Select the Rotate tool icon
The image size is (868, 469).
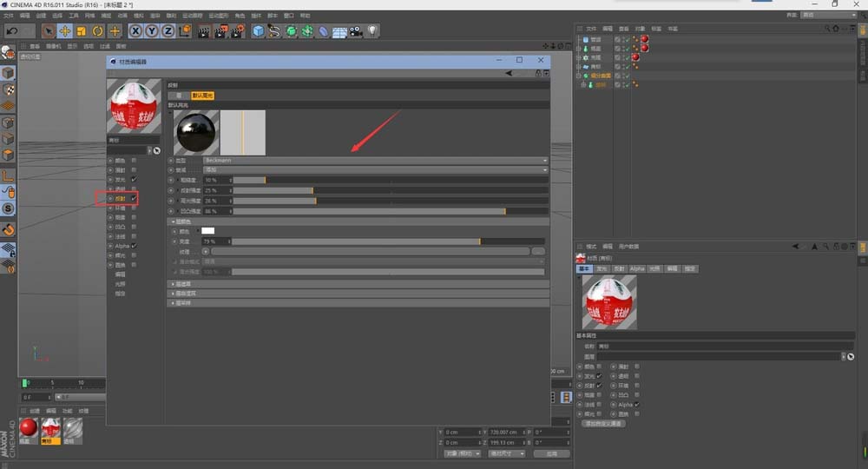click(x=97, y=30)
